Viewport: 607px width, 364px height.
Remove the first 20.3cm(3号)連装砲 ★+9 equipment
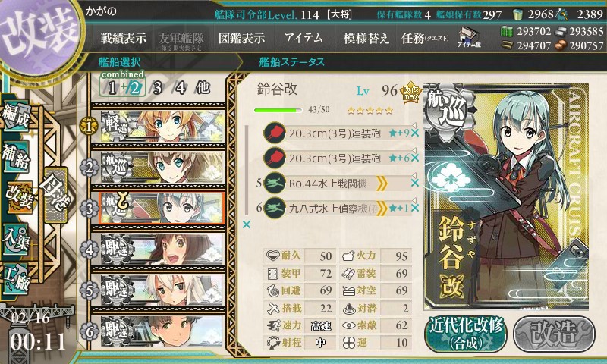click(x=415, y=133)
